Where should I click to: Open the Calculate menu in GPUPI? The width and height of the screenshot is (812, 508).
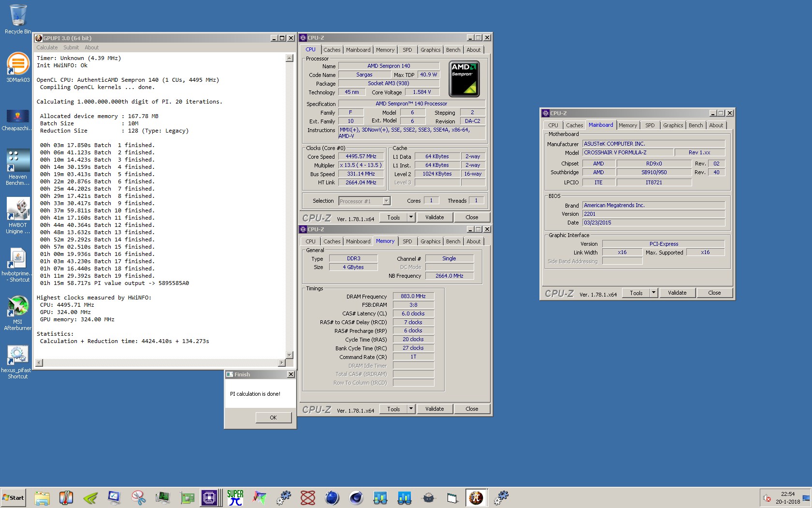click(47, 47)
